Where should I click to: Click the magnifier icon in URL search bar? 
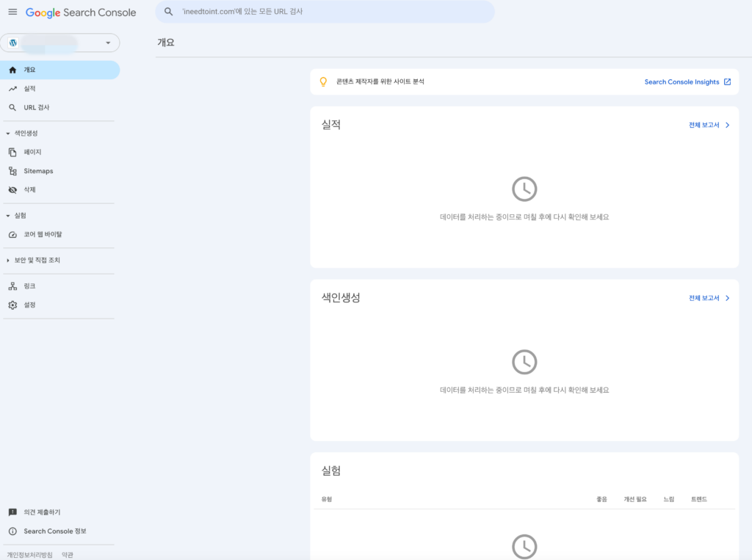(168, 12)
